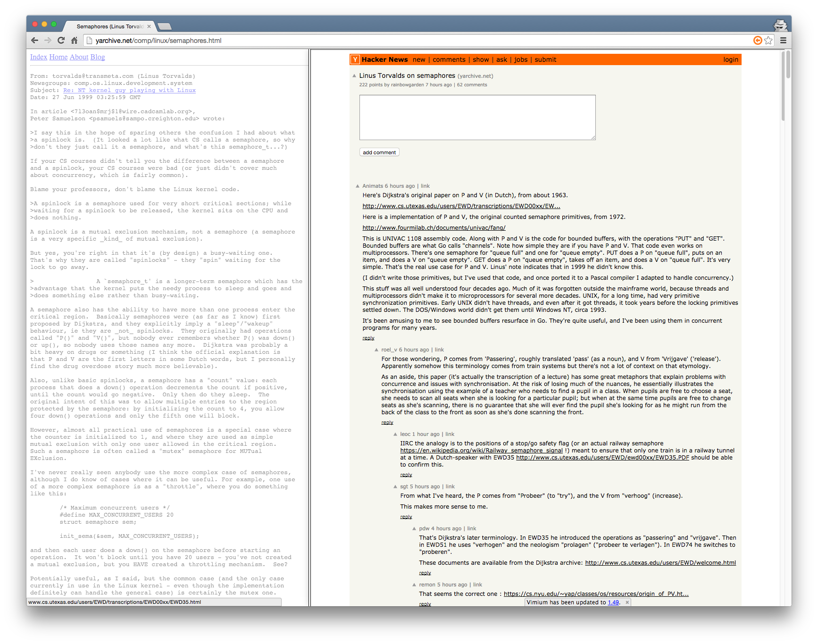Go forward to next page
The height and width of the screenshot is (644, 818).
pos(48,41)
